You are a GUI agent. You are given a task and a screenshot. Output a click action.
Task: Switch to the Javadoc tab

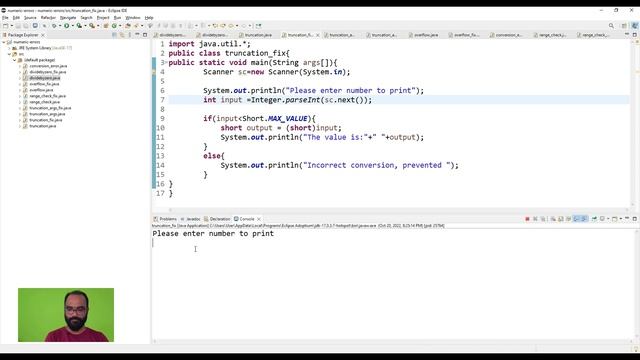coord(191,219)
